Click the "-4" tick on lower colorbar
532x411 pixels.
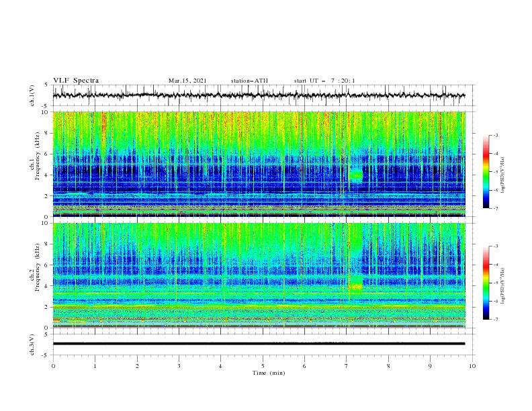496,265
